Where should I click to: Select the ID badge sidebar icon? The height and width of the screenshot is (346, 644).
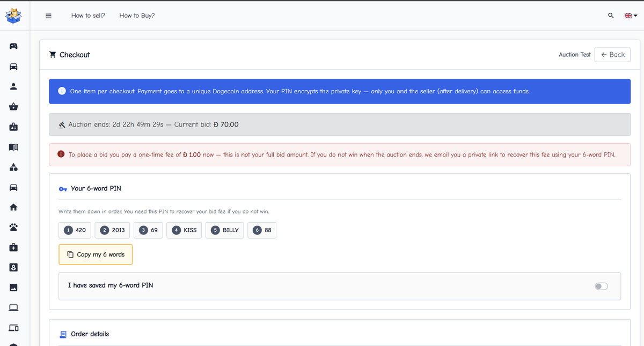pos(13,127)
